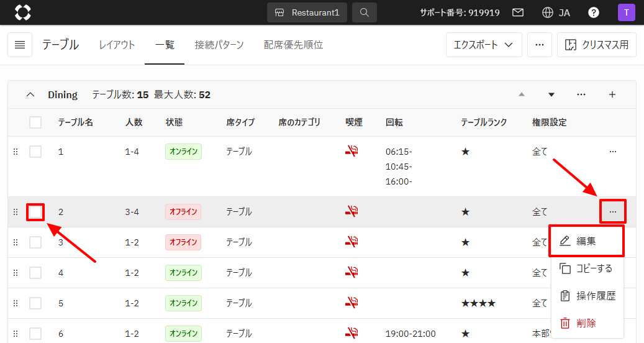Choose 削除 from the context menu
Image resolution: width=644 pixels, height=343 pixels.
[x=587, y=323]
